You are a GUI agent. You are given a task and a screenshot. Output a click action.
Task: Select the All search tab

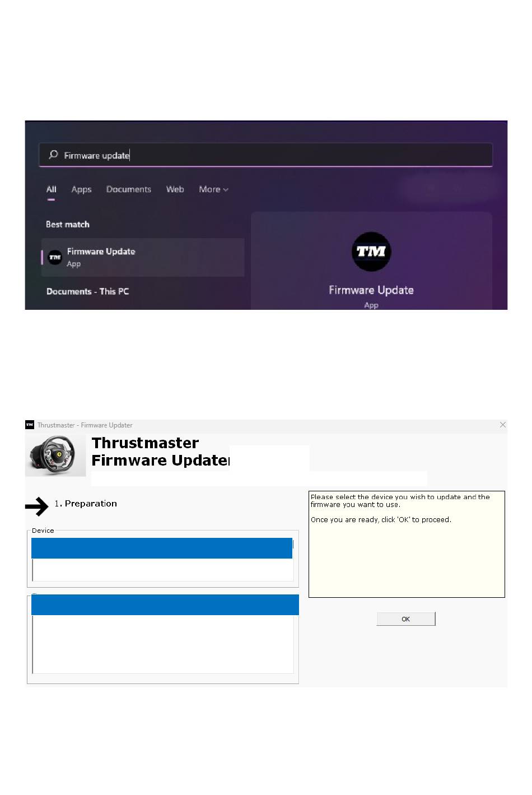51,189
